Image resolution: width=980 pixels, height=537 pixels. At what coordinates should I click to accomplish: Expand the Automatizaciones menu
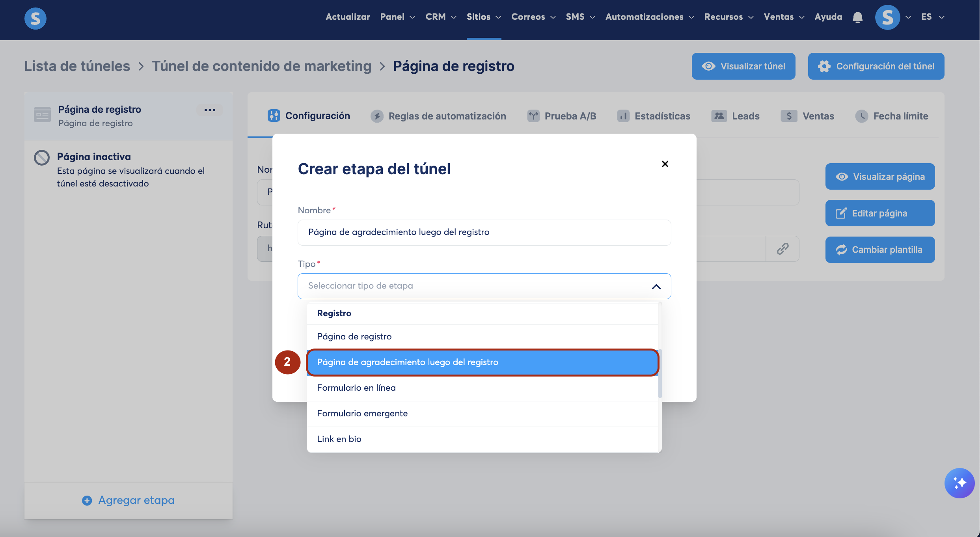click(649, 17)
